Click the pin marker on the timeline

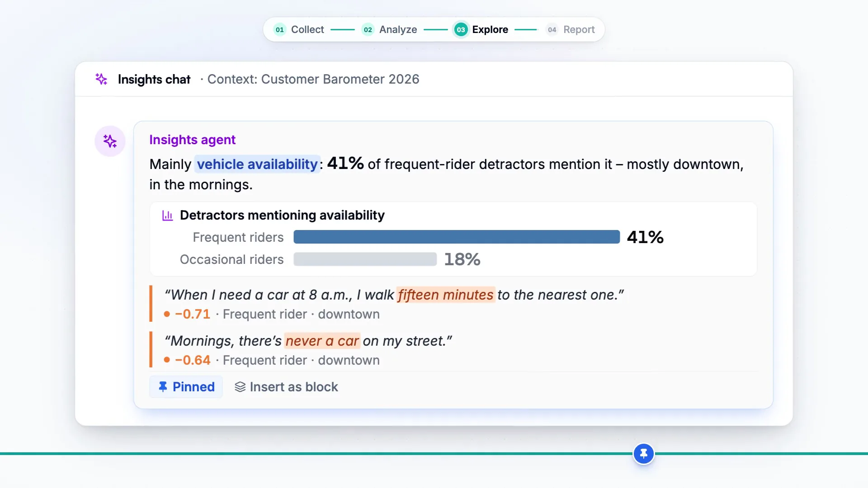(644, 453)
